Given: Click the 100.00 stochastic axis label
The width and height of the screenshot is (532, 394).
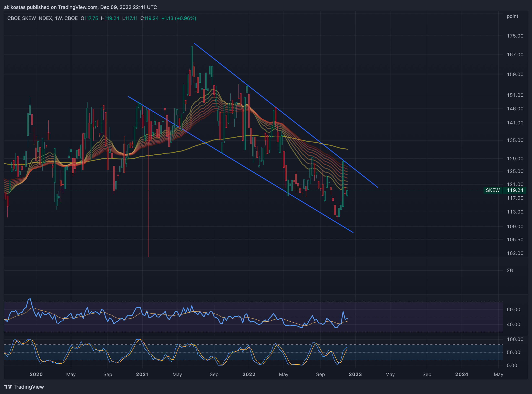Looking at the screenshot, I should click(x=515, y=339).
